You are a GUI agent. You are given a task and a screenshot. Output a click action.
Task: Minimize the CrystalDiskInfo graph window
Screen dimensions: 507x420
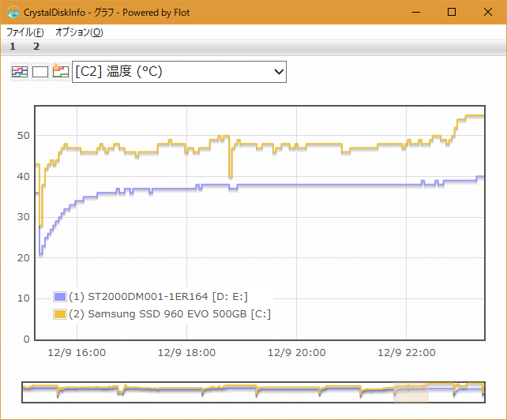click(416, 13)
